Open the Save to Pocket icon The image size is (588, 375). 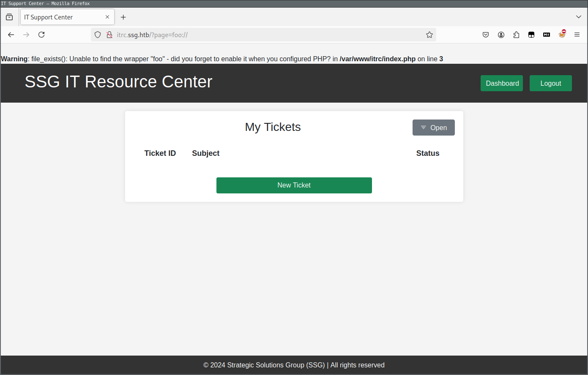tap(486, 35)
